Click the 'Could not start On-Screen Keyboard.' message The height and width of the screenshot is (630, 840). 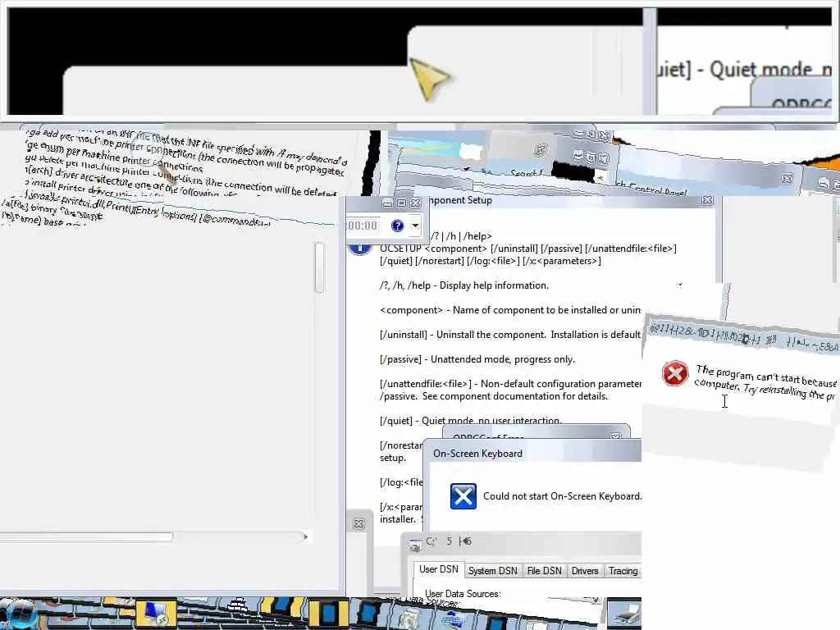click(563, 496)
